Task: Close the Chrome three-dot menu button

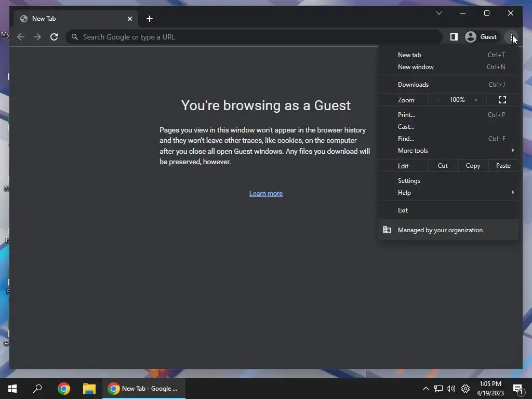Action: click(511, 37)
